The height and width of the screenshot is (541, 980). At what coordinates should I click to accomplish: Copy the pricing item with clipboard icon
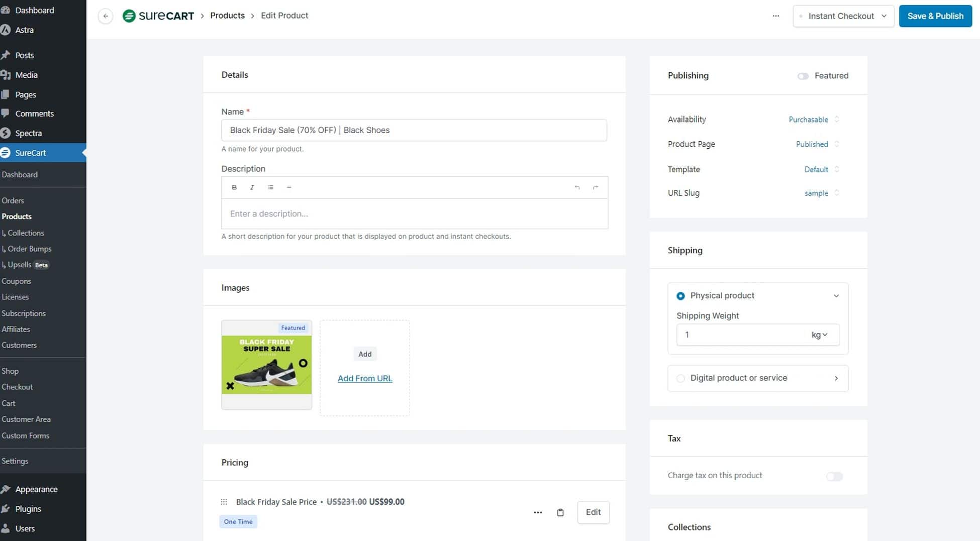pos(560,512)
